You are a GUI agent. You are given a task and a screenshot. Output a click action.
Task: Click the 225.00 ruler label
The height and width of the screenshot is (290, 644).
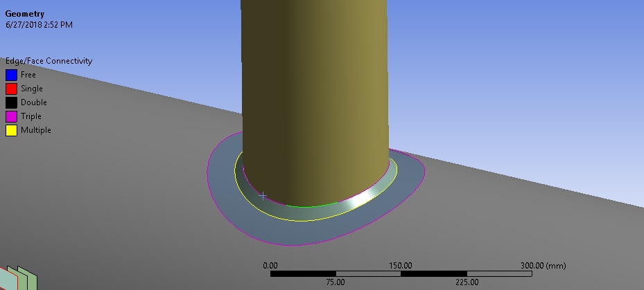coord(467,282)
